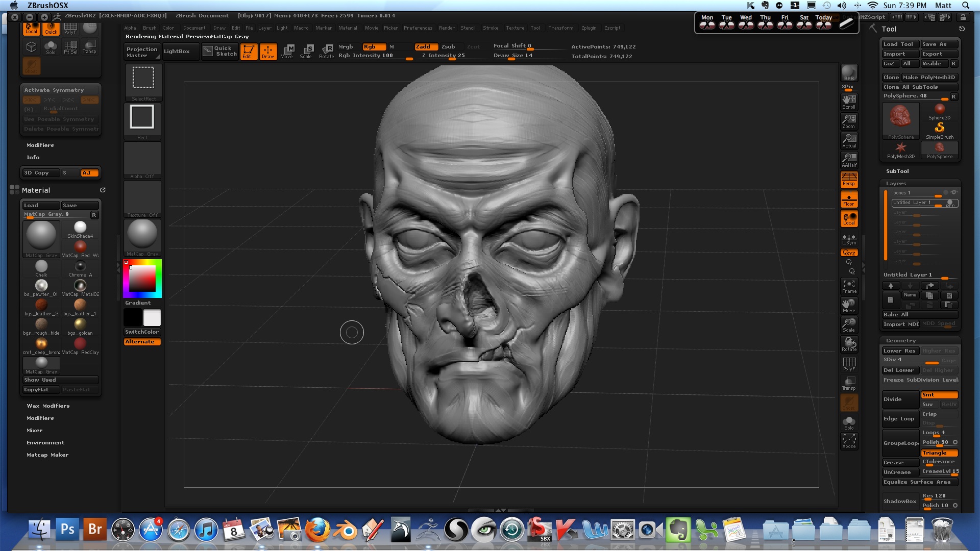980x551 pixels.
Task: Select the MatCap Red Wax material thumbnail
Action: [x=80, y=247]
